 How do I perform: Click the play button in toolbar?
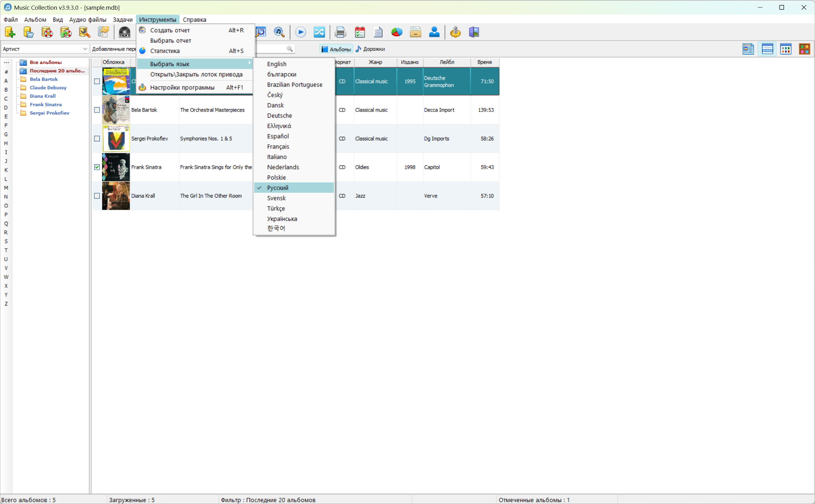click(x=300, y=32)
